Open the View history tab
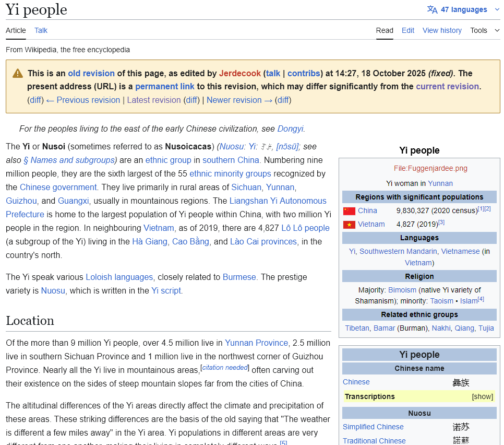The height and width of the screenshot is (445, 504). (442, 30)
